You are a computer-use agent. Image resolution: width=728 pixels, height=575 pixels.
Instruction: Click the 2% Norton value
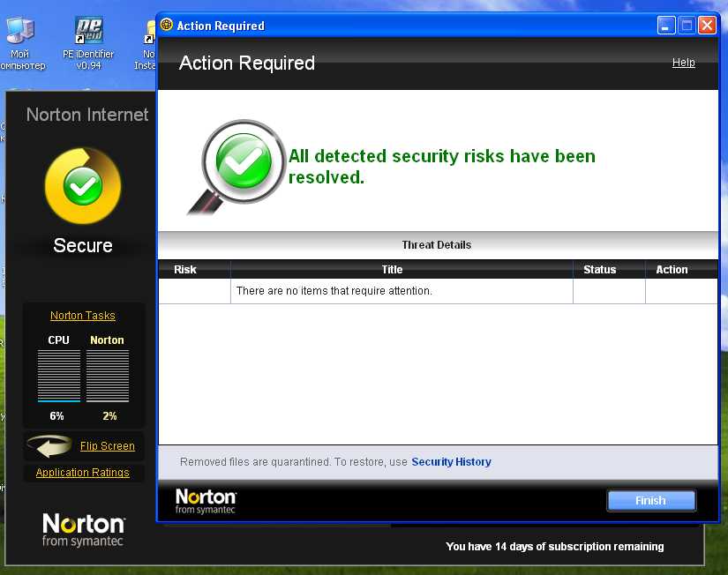pyautogui.click(x=109, y=416)
